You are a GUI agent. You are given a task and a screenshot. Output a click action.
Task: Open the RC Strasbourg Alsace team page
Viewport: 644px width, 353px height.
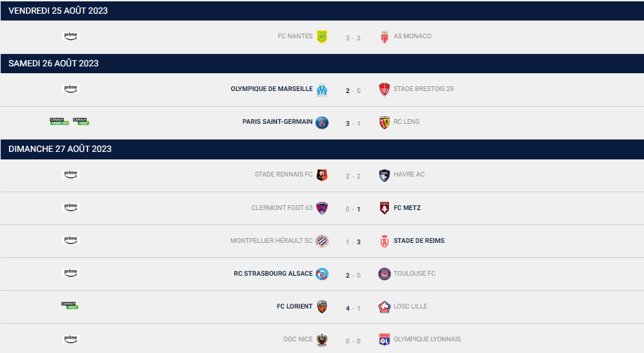(273, 274)
